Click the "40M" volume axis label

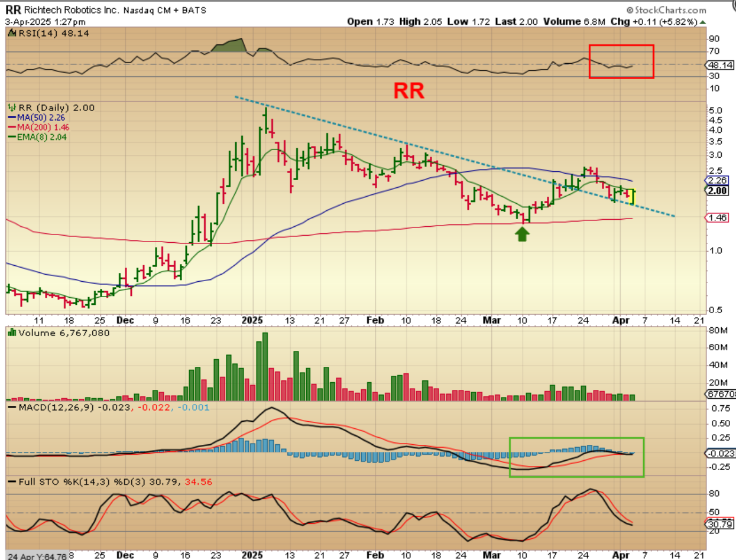(x=718, y=365)
